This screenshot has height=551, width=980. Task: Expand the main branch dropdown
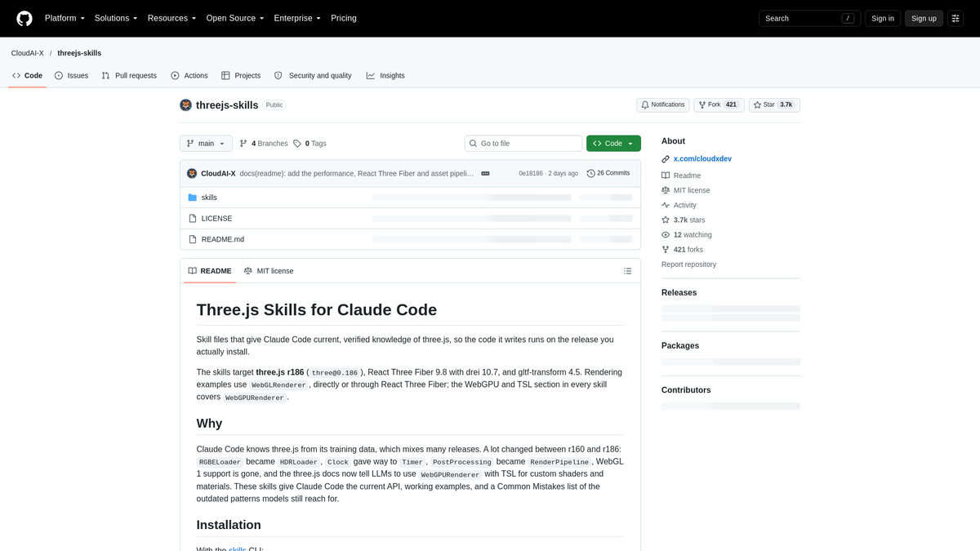point(206,144)
